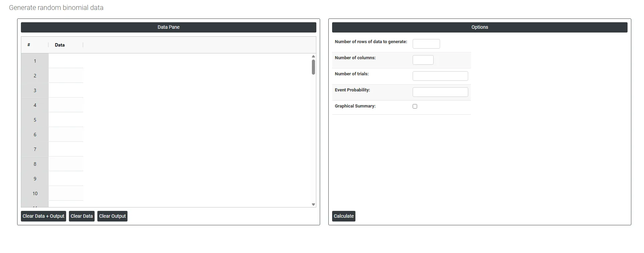Click Data cell in row 10

click(66, 193)
